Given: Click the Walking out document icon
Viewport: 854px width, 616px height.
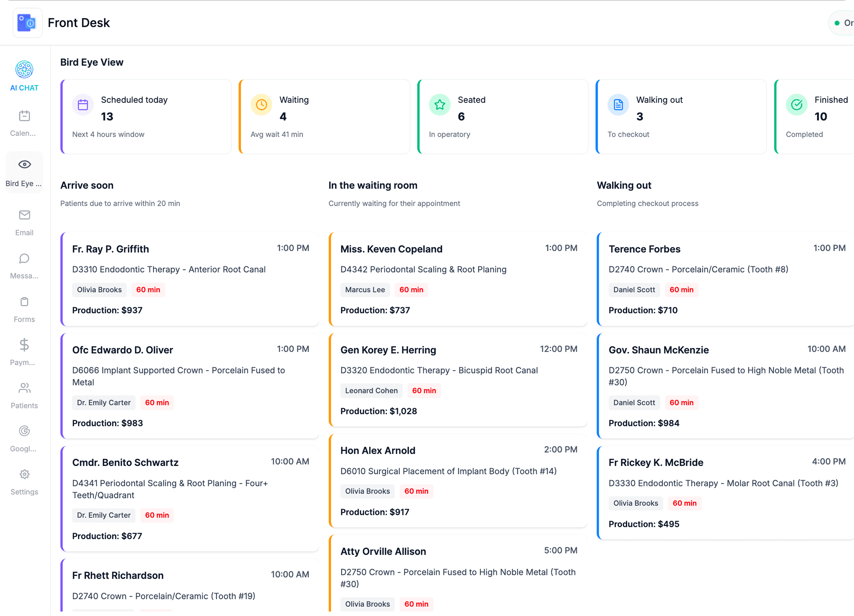Looking at the screenshot, I should pyautogui.click(x=618, y=105).
